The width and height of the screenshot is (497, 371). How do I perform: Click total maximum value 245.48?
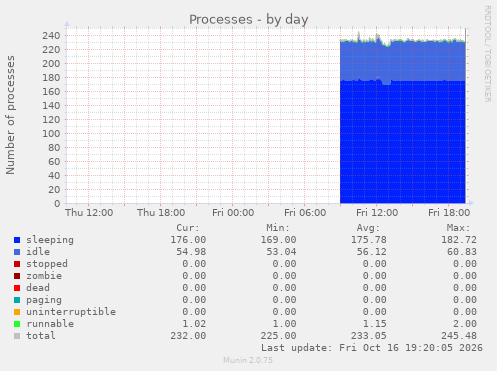pyautogui.click(x=459, y=336)
